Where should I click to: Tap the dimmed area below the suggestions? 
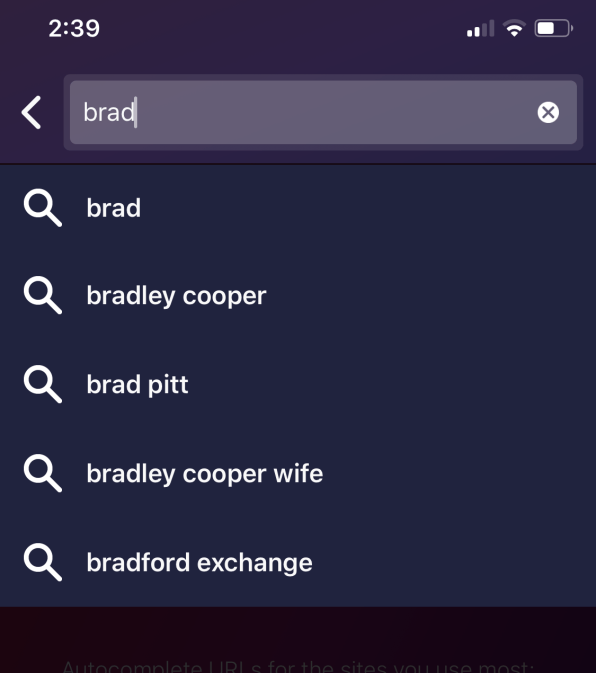tap(298, 633)
